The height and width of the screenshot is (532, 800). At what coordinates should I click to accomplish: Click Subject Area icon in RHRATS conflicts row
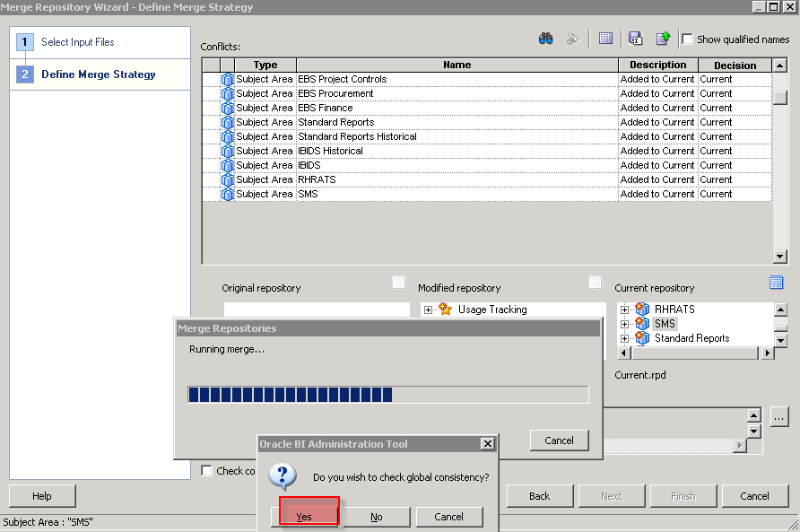228,179
